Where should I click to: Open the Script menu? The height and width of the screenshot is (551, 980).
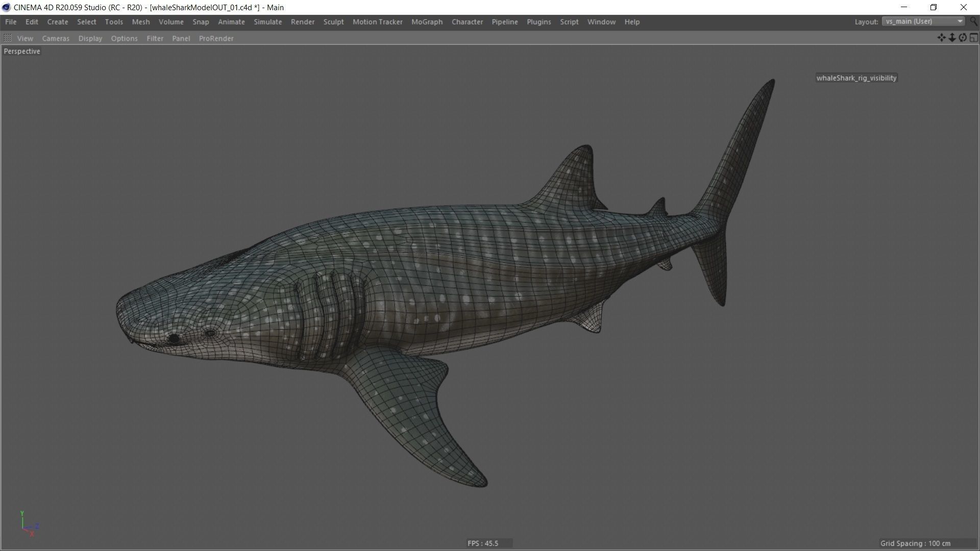pyautogui.click(x=569, y=22)
